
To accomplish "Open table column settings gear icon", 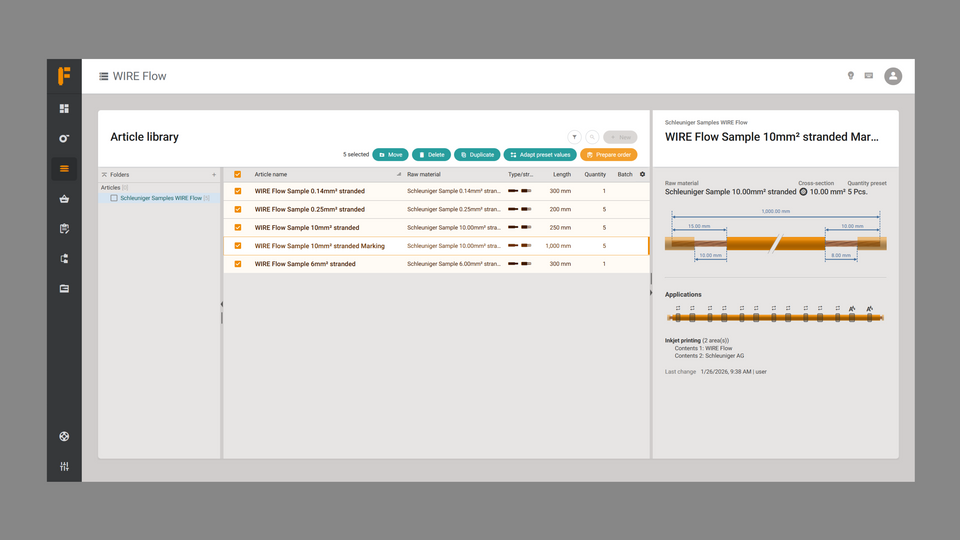I will (642, 174).
